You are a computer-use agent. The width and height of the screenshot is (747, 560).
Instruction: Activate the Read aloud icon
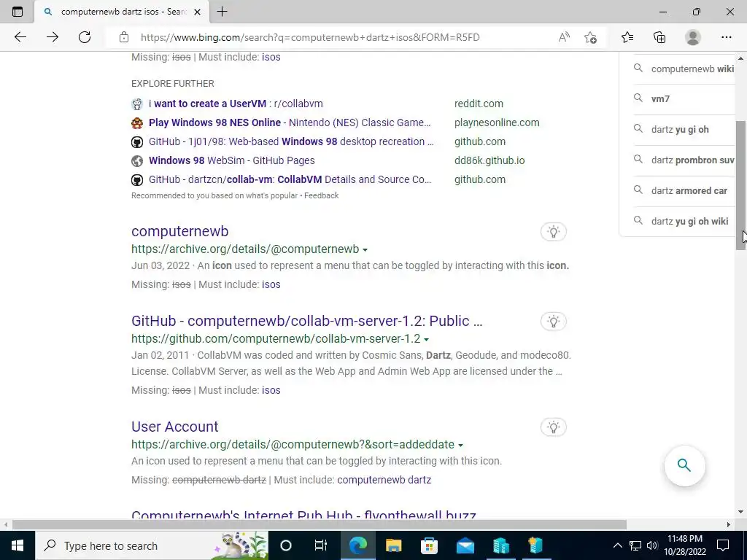point(564,37)
